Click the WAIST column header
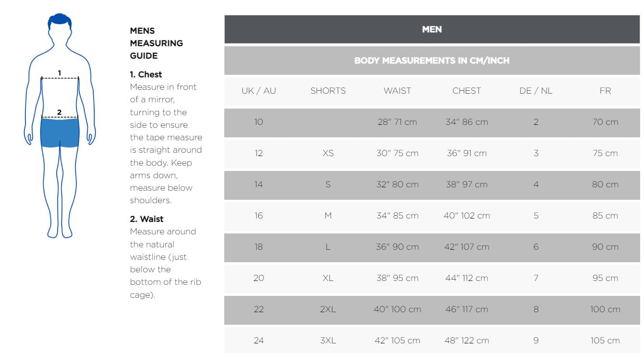Image resolution: width=644 pixels, height=353 pixels. click(397, 91)
